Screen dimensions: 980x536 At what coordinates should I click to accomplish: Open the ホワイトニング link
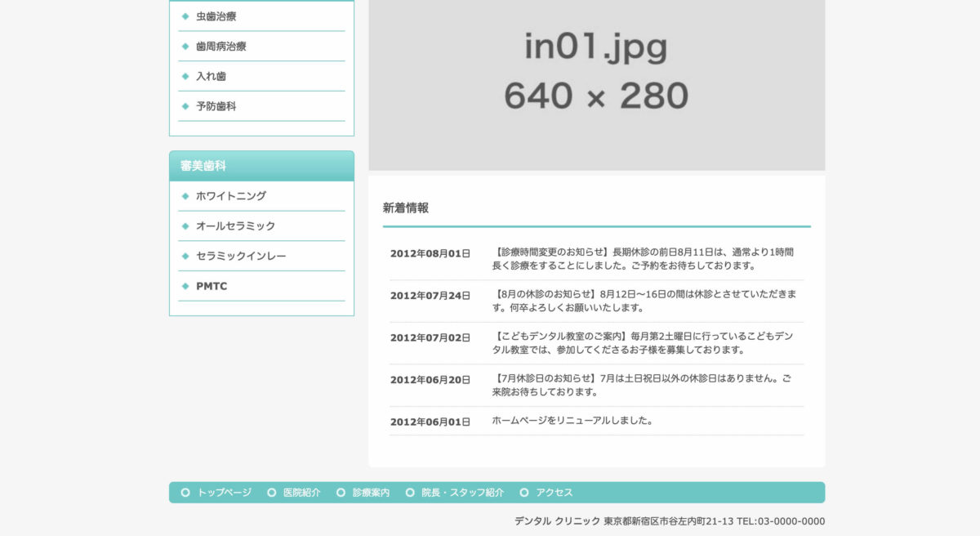(230, 196)
